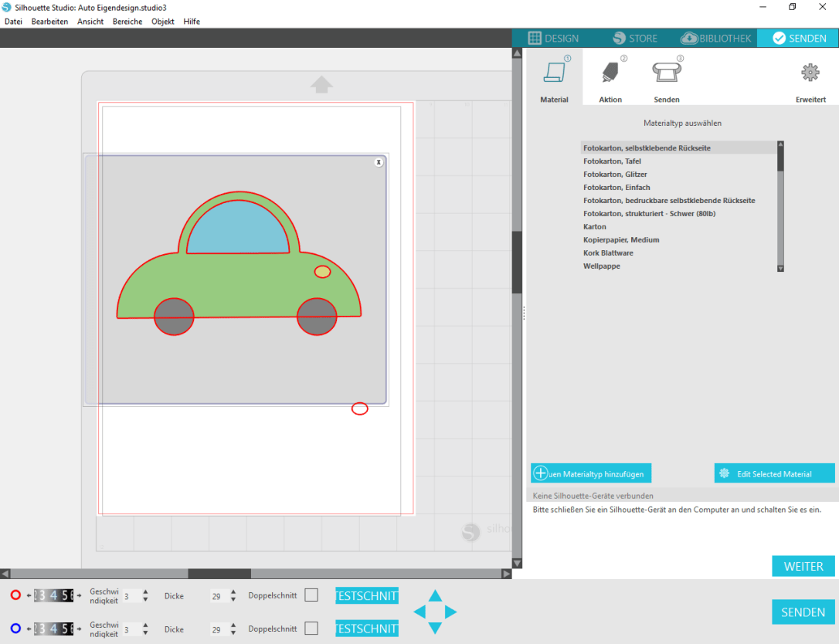Click the left arrow blade position button

tap(419, 612)
